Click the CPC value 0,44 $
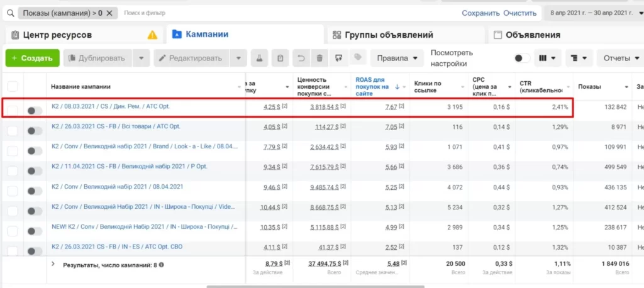 click(501, 187)
